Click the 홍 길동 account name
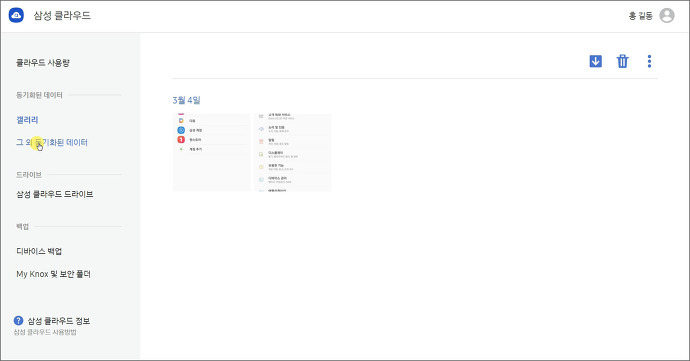 (x=641, y=16)
